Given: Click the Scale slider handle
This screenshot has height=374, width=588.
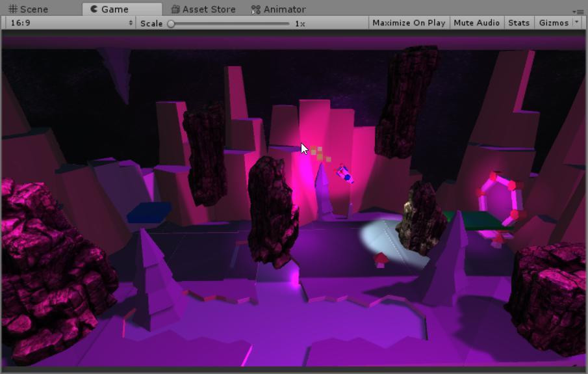Looking at the screenshot, I should pos(171,23).
